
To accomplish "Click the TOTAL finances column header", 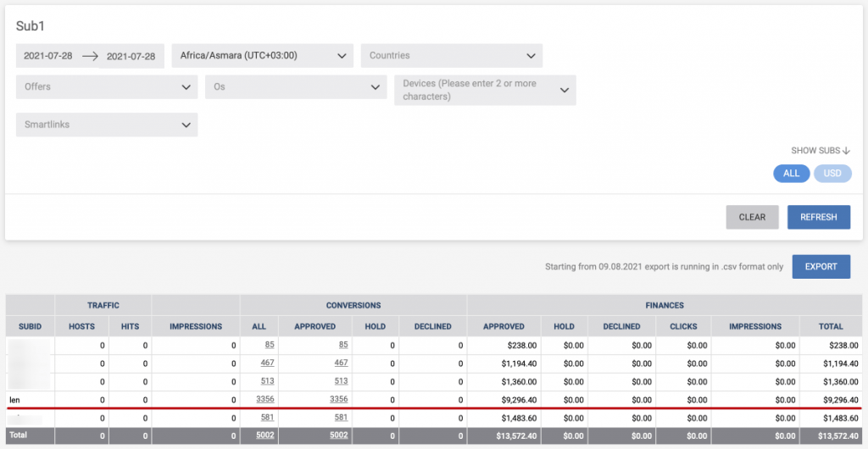I will (830, 326).
